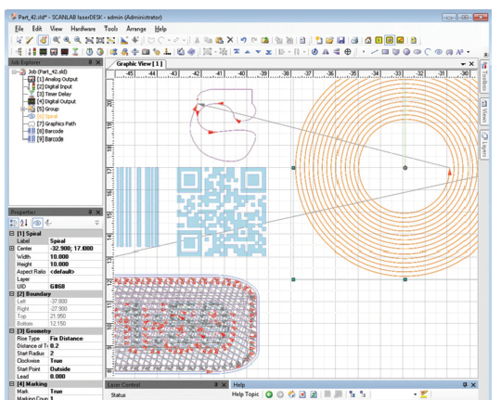Collapse the [3] Geometry section

tap(12, 331)
